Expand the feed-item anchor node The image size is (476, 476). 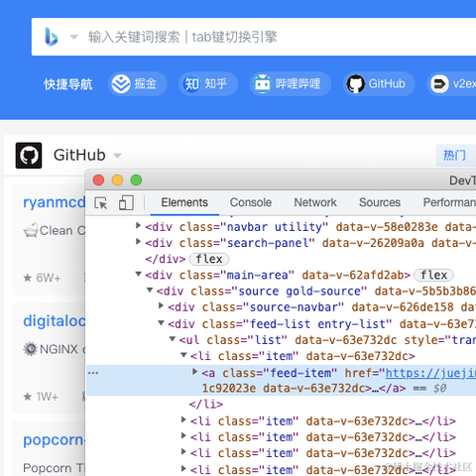(x=195, y=372)
